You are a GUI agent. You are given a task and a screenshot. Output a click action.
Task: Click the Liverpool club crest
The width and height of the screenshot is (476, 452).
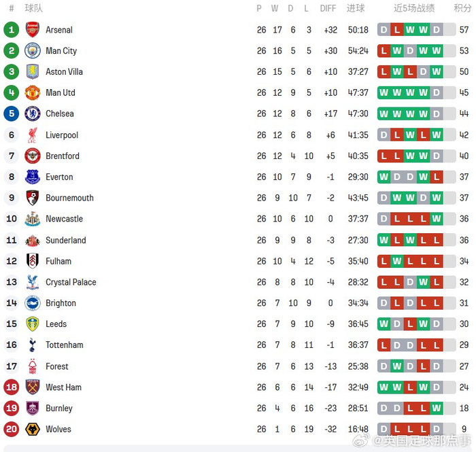(x=32, y=135)
